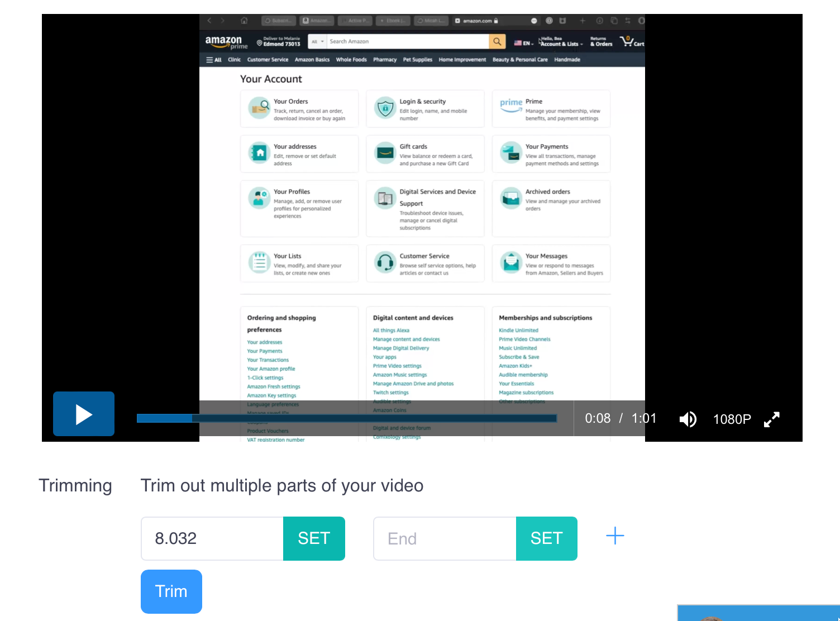Open the Cart icon in the Amazon header

click(632, 41)
